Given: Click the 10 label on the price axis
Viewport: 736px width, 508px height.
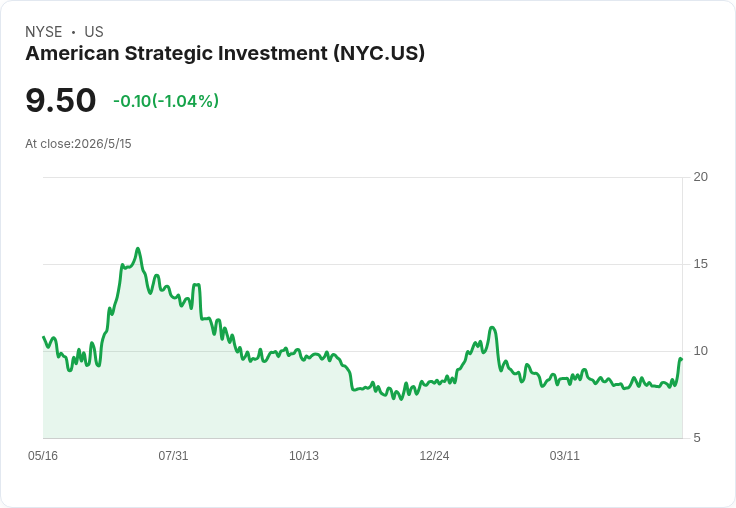Looking at the screenshot, I should tap(700, 351).
